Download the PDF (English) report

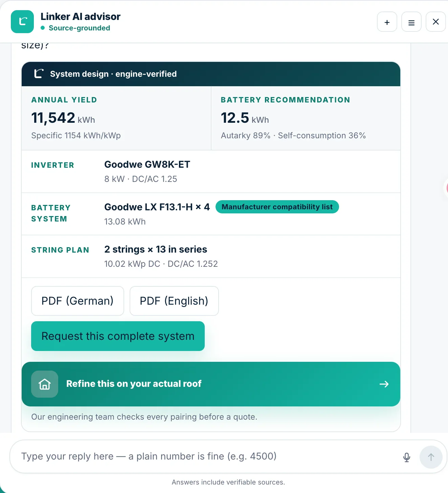174,301
